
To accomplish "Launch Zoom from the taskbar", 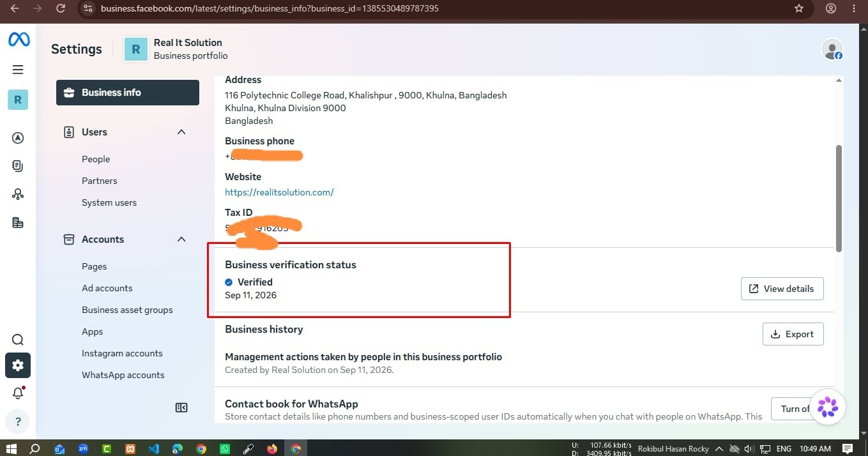I will 83,448.
